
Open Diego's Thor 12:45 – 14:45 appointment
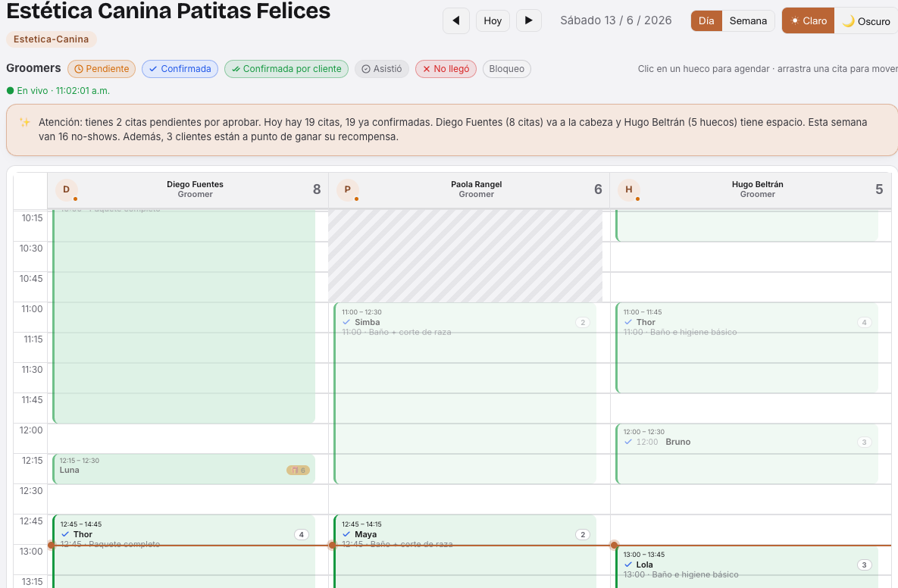(x=184, y=552)
